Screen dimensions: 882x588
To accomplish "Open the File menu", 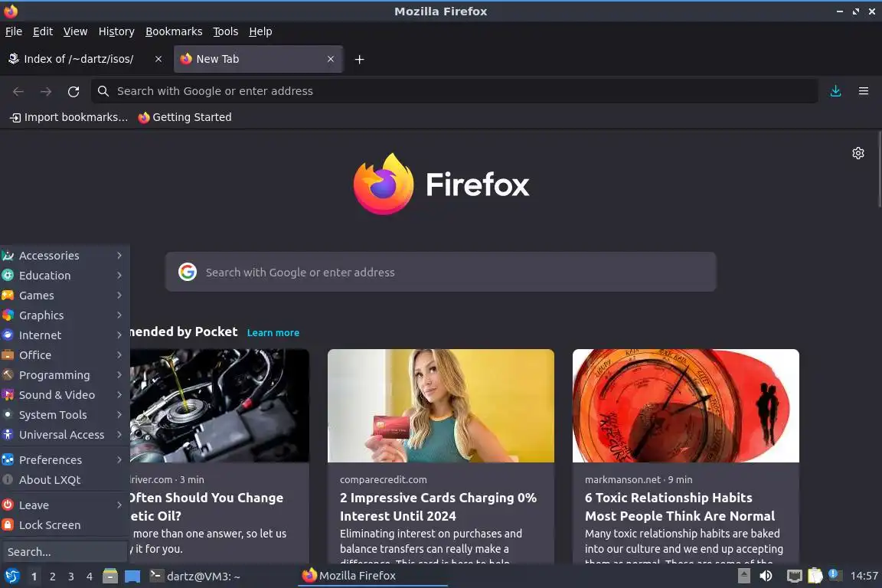I will [x=14, y=31].
